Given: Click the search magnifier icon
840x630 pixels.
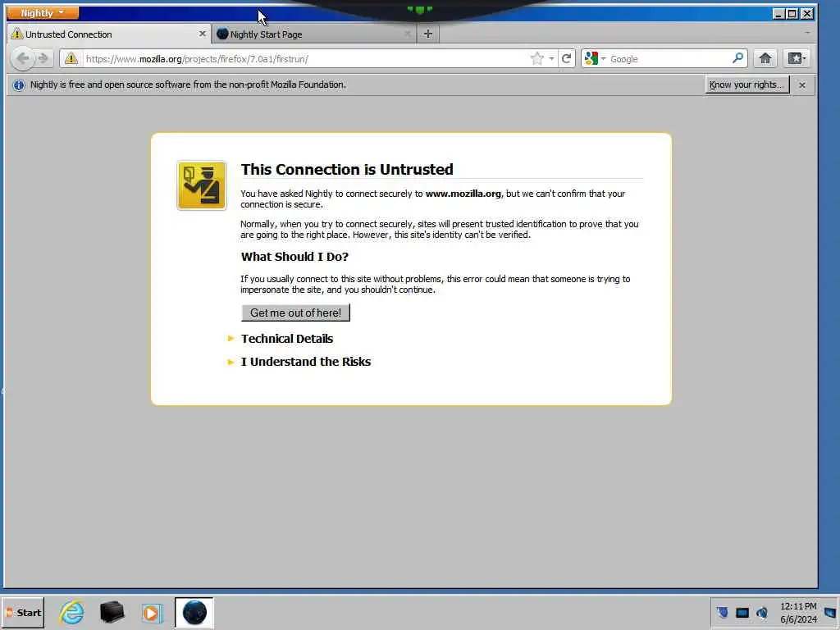Looking at the screenshot, I should [737, 58].
